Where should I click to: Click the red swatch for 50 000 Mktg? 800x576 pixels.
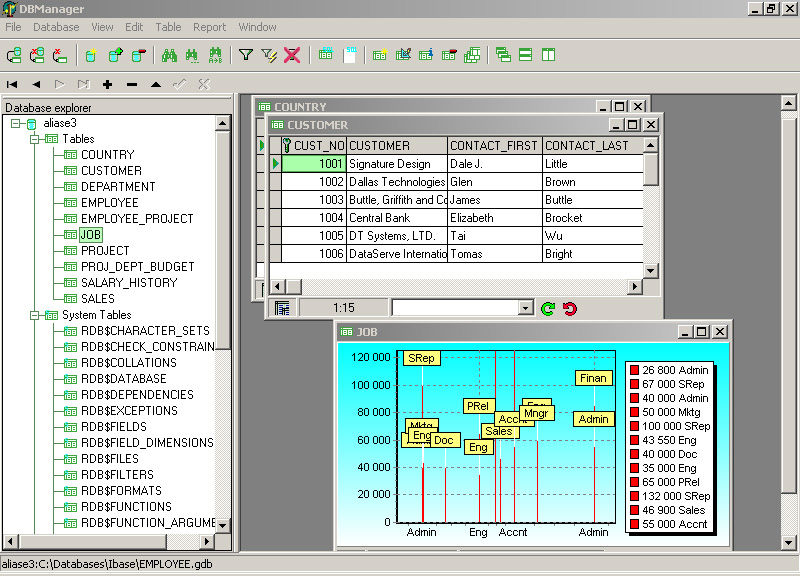(634, 412)
